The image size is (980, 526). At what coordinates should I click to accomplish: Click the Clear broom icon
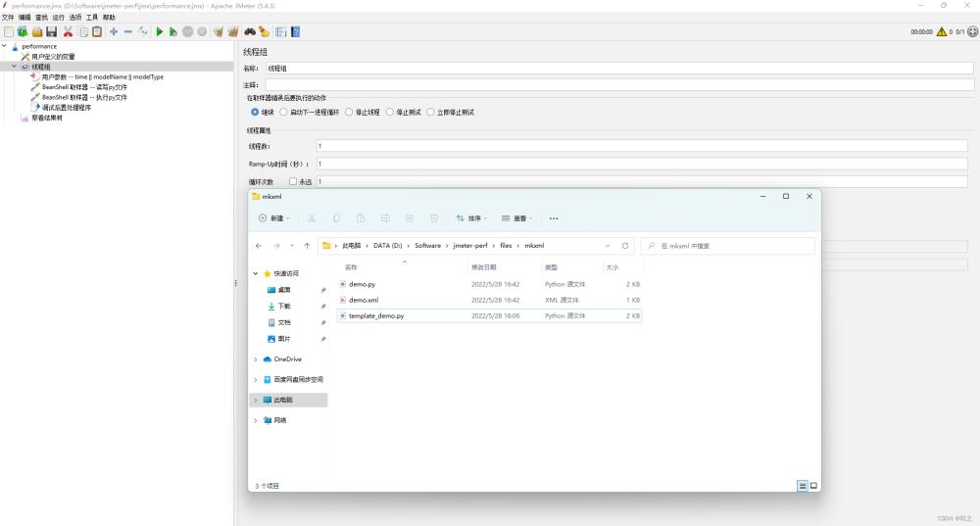pos(219,32)
